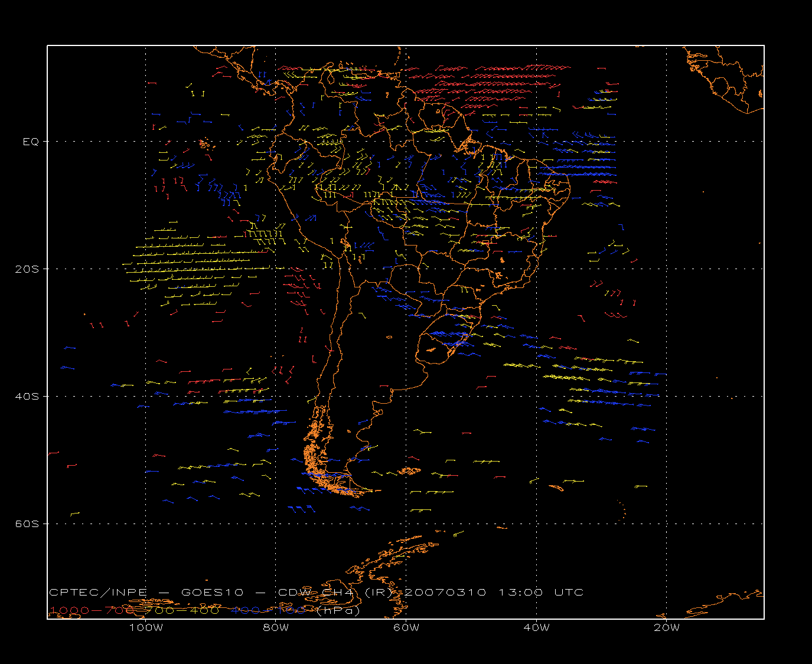The height and width of the screenshot is (664, 812).
Task: Click the "UTC" text in the title
Action: click(x=569, y=592)
